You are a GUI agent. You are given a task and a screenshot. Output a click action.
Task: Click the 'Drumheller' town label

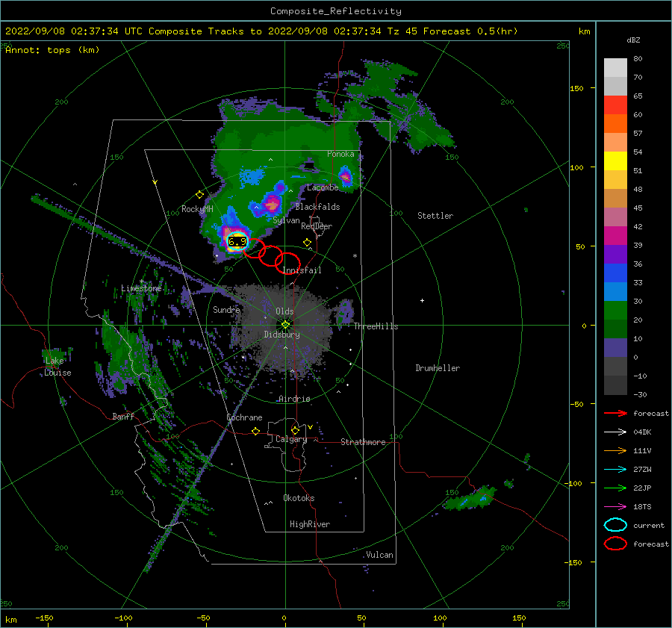tap(438, 368)
